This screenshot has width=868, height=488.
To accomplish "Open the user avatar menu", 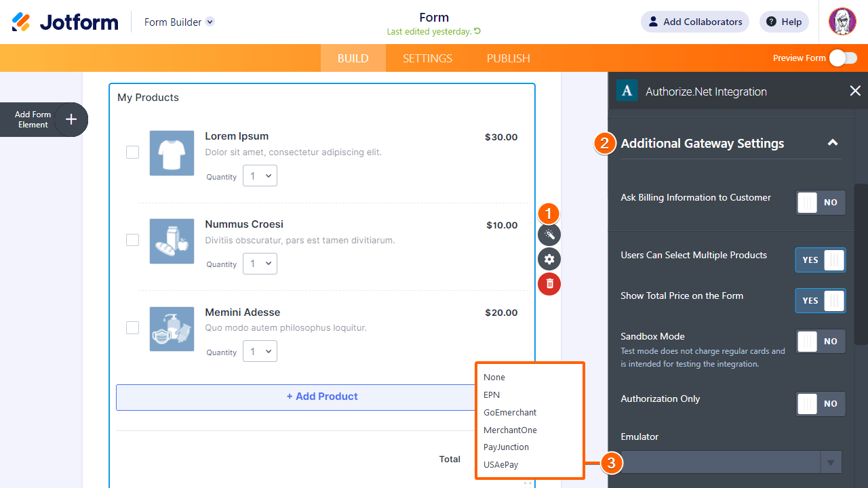I will (842, 22).
